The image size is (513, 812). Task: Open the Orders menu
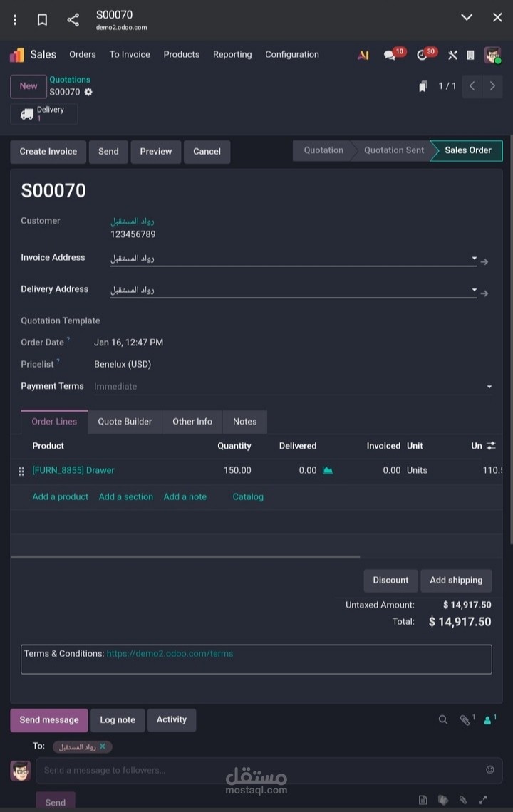click(83, 54)
